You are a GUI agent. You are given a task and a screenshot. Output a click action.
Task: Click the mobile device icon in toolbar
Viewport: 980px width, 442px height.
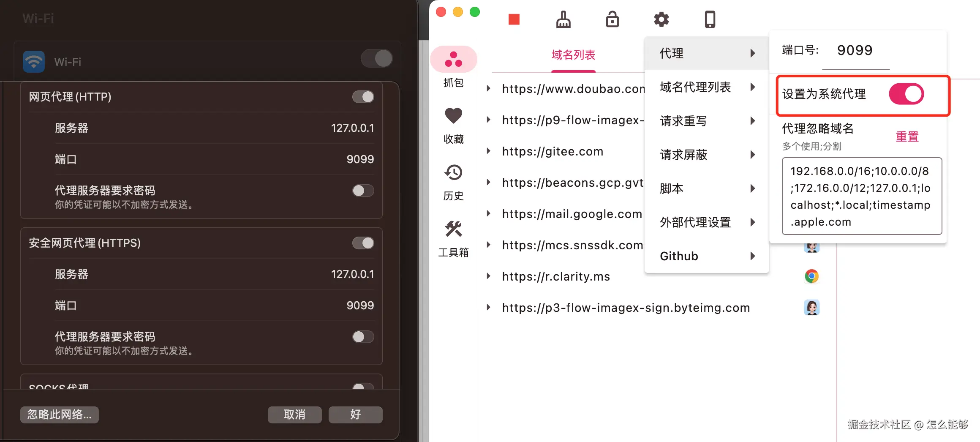710,19
